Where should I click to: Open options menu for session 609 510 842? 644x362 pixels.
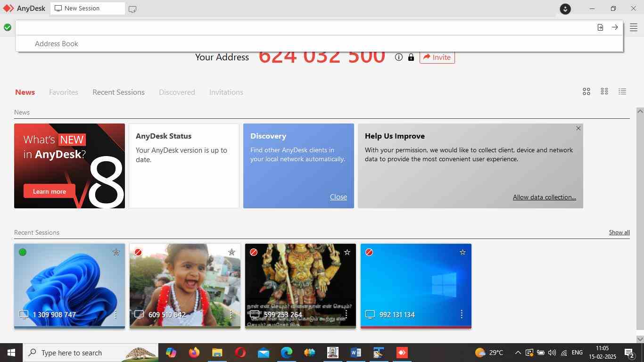[231, 314]
